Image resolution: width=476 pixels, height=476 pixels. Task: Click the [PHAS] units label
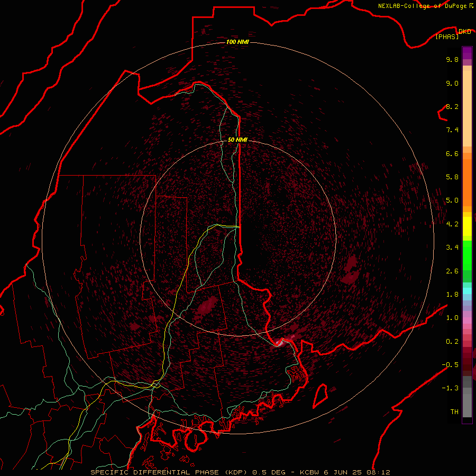pyautogui.click(x=447, y=36)
